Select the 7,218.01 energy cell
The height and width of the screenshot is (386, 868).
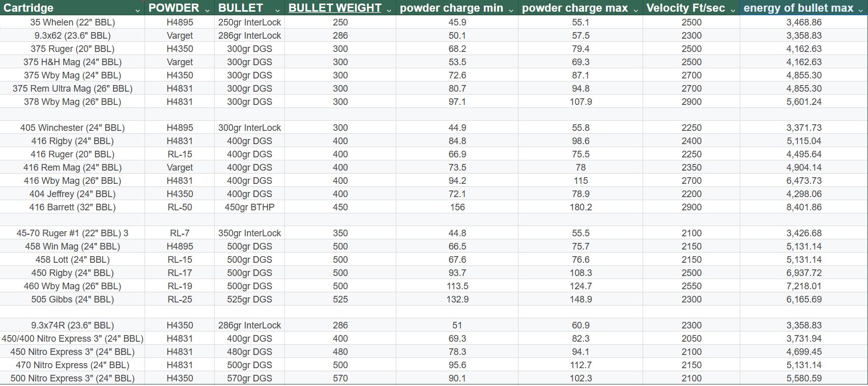803,286
